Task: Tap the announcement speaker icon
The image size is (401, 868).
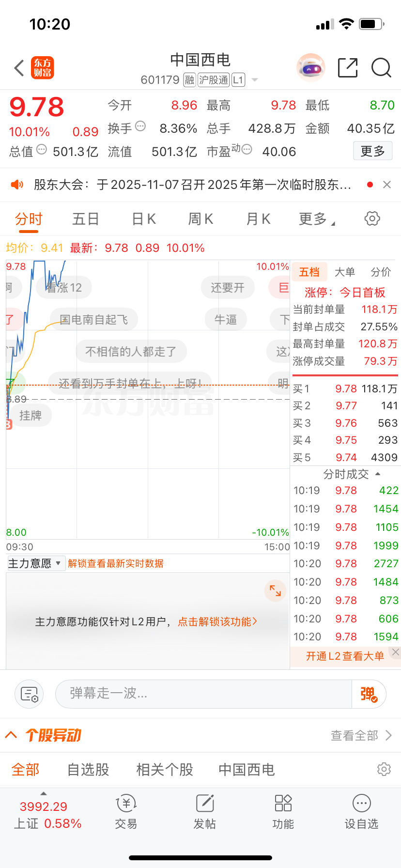Action: [17, 185]
